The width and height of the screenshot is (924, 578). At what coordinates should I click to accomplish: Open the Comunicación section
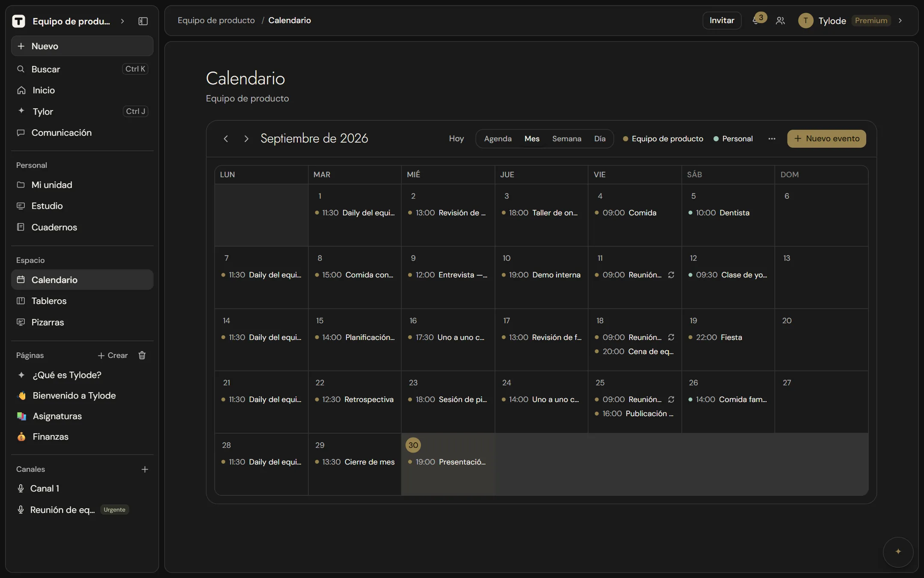pos(82,133)
